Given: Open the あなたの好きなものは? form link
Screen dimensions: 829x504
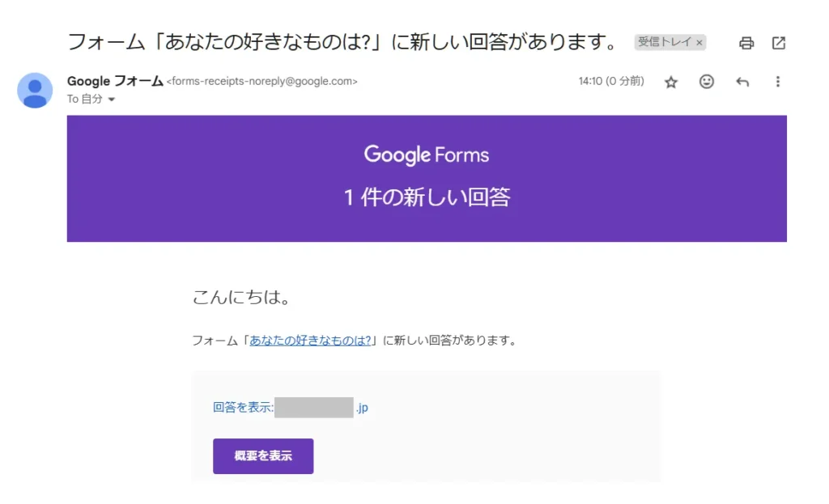Looking at the screenshot, I should point(310,341).
